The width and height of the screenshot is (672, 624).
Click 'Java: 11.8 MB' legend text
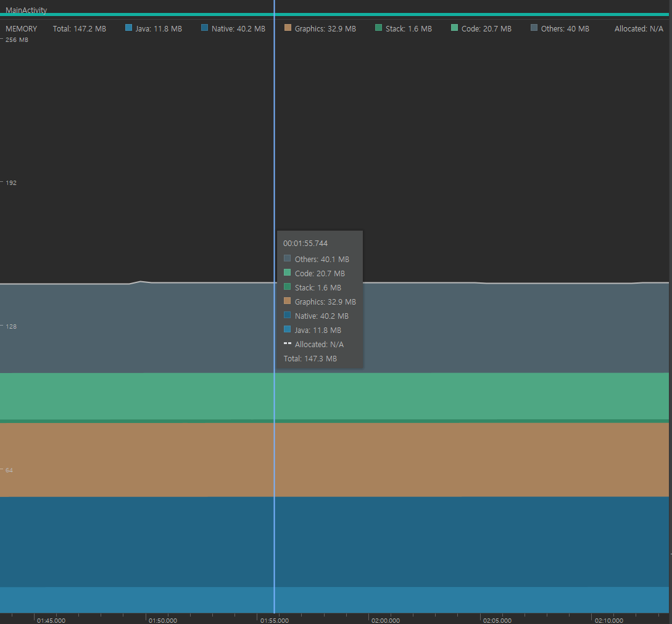(x=159, y=29)
